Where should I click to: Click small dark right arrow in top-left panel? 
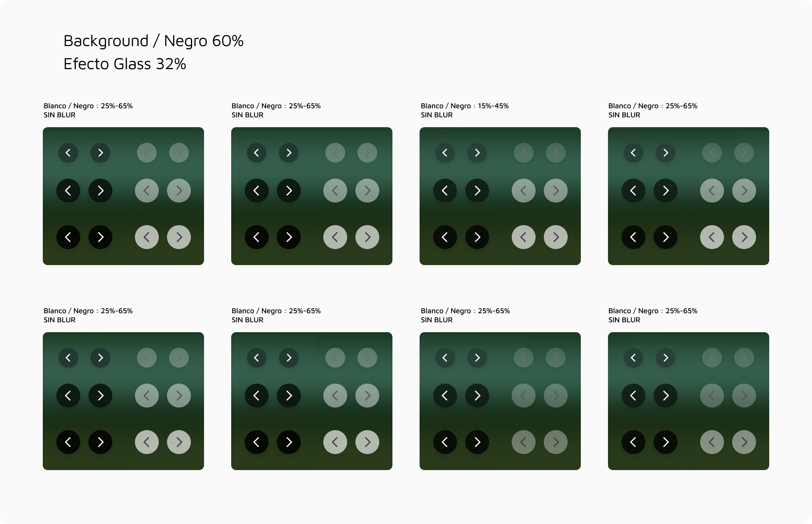tap(100, 153)
